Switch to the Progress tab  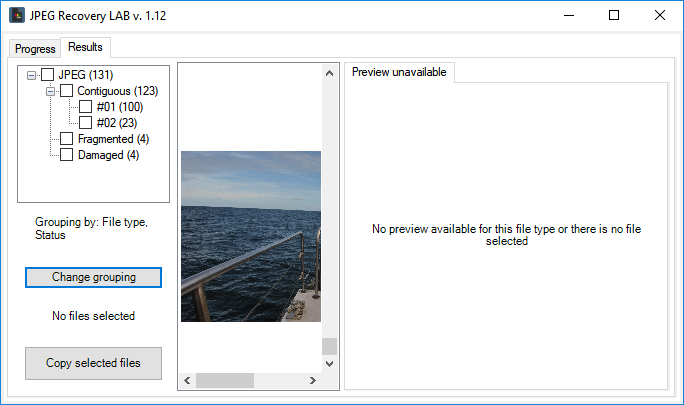[35, 49]
